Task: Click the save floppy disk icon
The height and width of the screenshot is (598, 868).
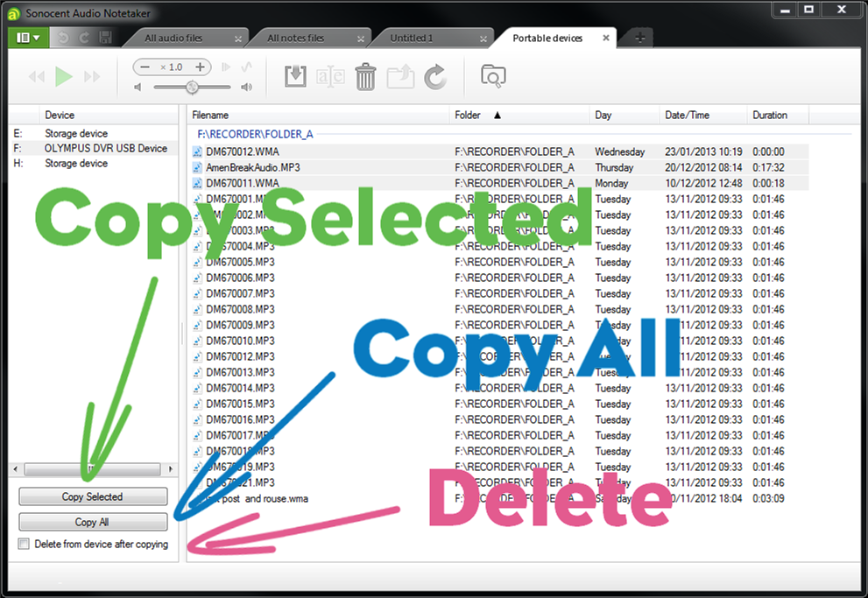Action: click(105, 38)
